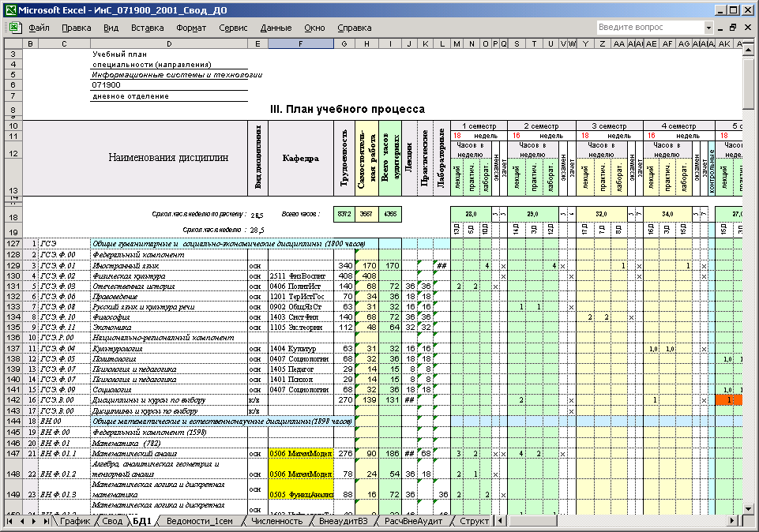Select row 144 header
This screenshot has width=759, height=532.
click(13, 421)
